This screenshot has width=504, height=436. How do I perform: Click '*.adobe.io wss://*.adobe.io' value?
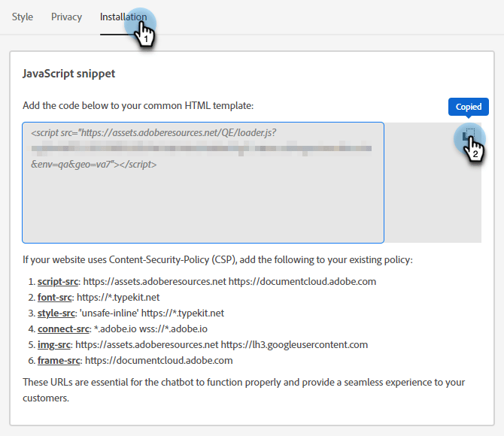pyautogui.click(x=150, y=329)
